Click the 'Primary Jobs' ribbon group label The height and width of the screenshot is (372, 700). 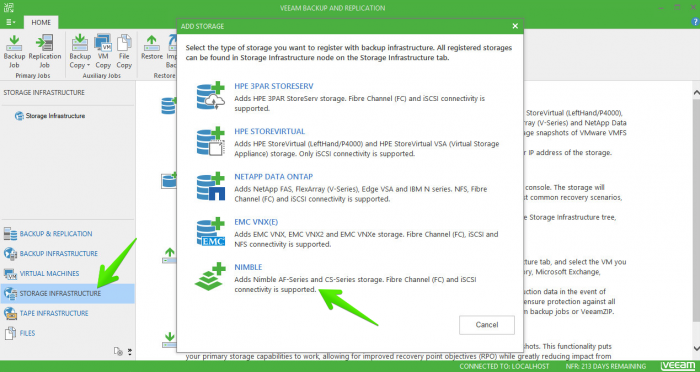pyautogui.click(x=33, y=75)
